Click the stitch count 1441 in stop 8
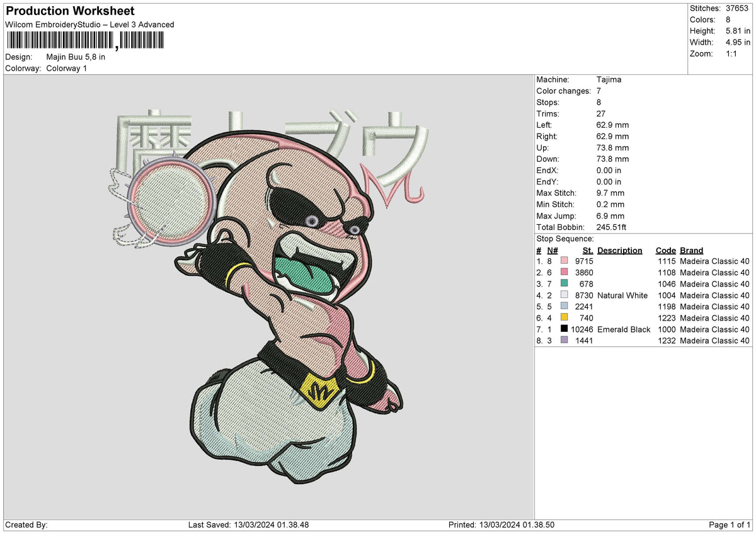 coord(584,341)
